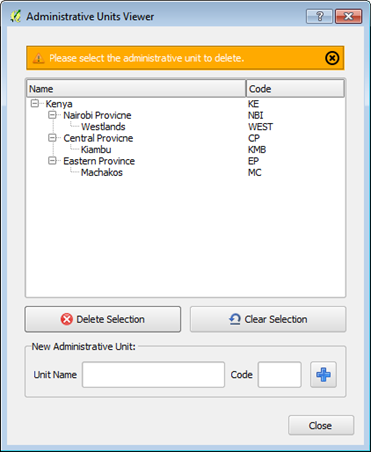Click the Close button at bottom
This screenshot has width=371, height=452.
(x=321, y=425)
